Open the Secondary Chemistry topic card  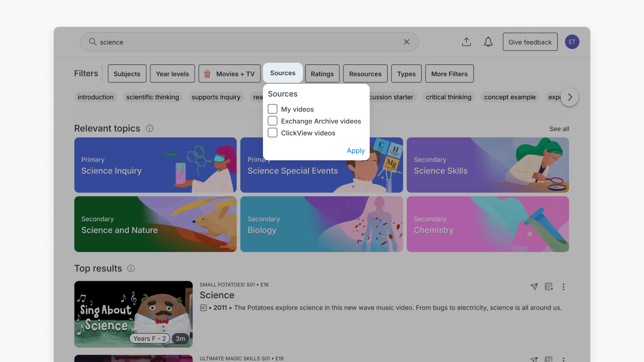pos(487,224)
